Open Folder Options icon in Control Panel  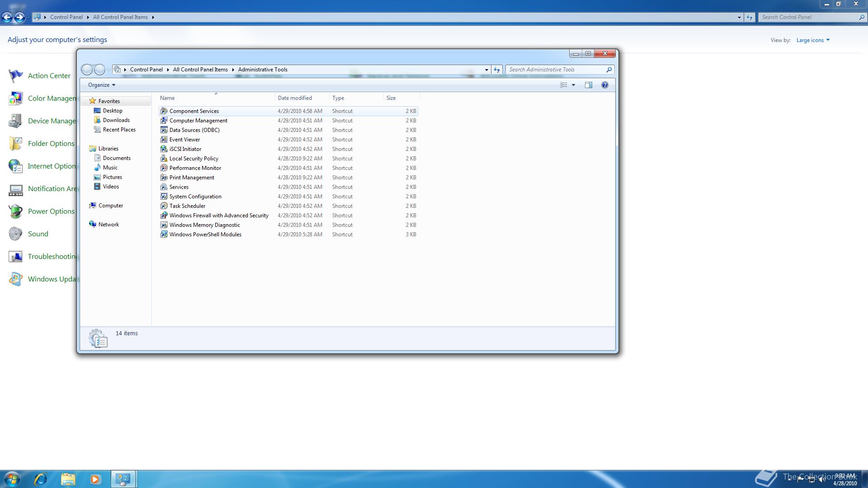click(x=15, y=144)
